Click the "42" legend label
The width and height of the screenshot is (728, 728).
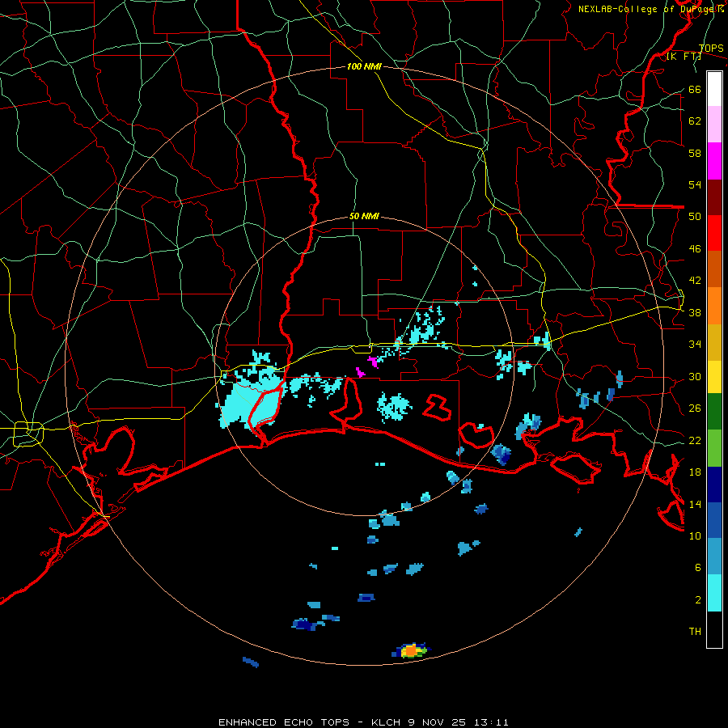[695, 281]
